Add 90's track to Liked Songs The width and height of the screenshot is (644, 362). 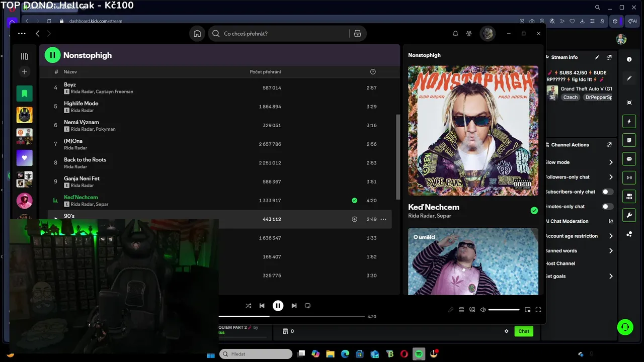coord(354,219)
